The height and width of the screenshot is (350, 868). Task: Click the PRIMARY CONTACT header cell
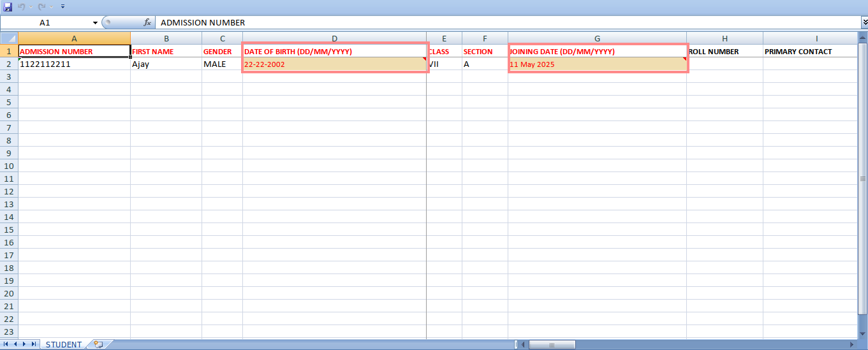pos(811,51)
